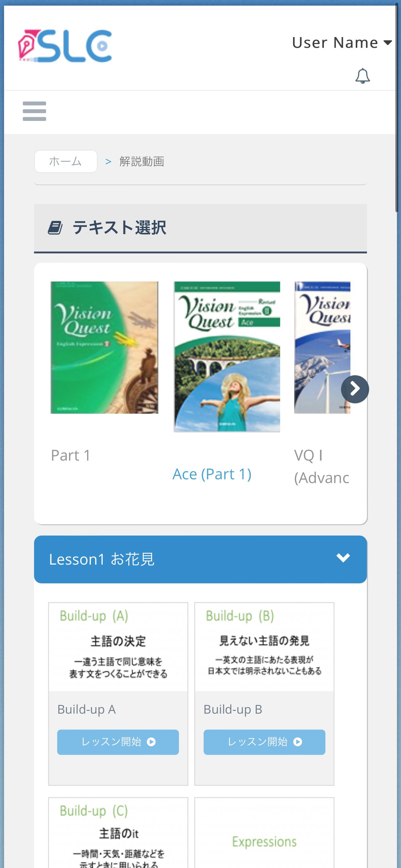Open the Build-up (C) 主語のit card
401x868 pixels.
118,832
